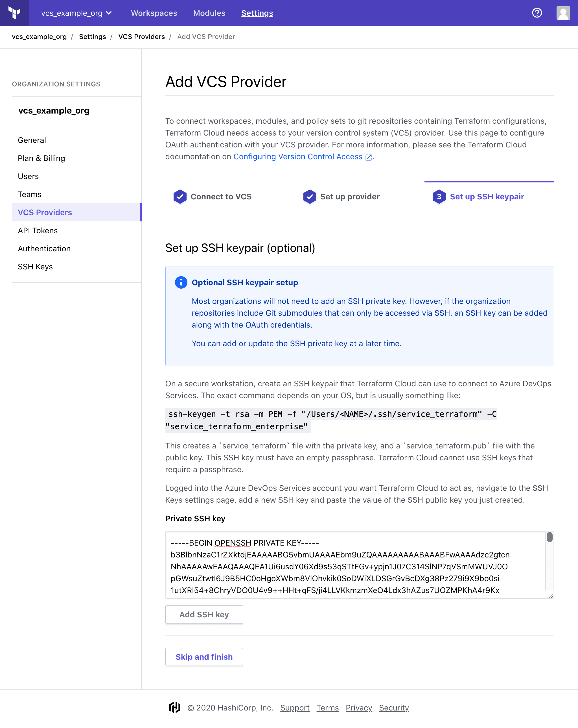Expand the organization name breadcrumb dropdown
Image resolution: width=578 pixels, height=728 pixels.
pyautogui.click(x=76, y=13)
